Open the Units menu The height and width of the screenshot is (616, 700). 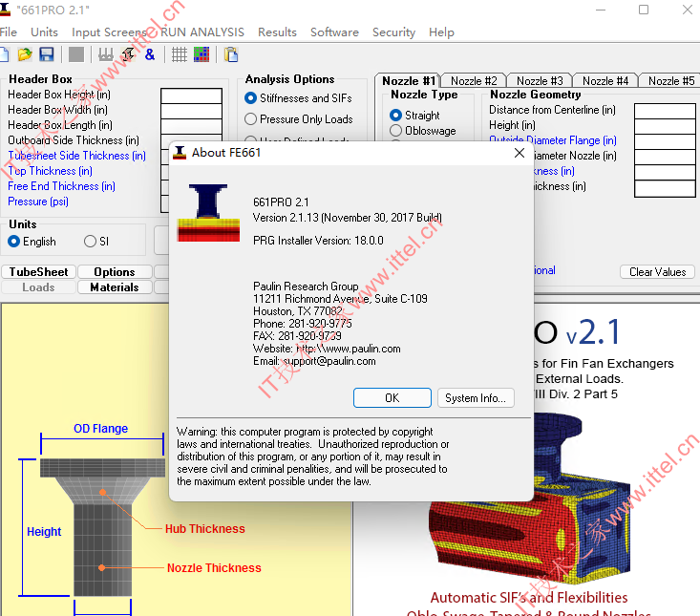pos(44,32)
